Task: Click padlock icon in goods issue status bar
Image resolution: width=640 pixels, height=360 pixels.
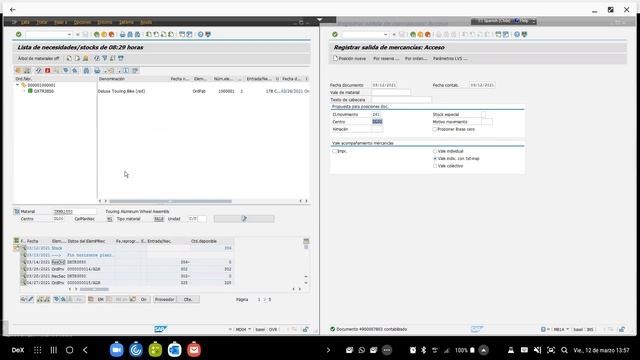Action: (x=622, y=329)
